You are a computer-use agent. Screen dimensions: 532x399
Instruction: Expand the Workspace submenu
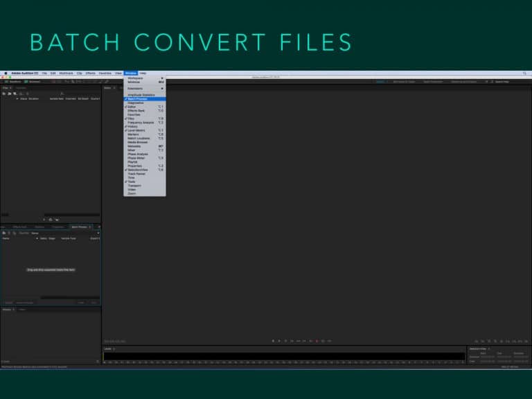[145, 78]
